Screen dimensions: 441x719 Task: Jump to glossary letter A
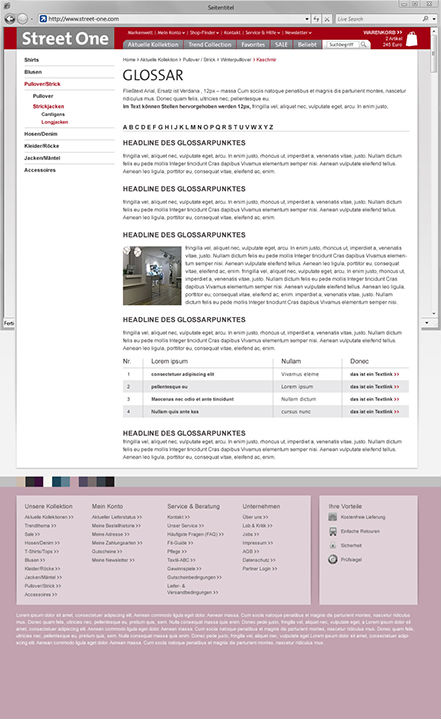[x=125, y=127]
